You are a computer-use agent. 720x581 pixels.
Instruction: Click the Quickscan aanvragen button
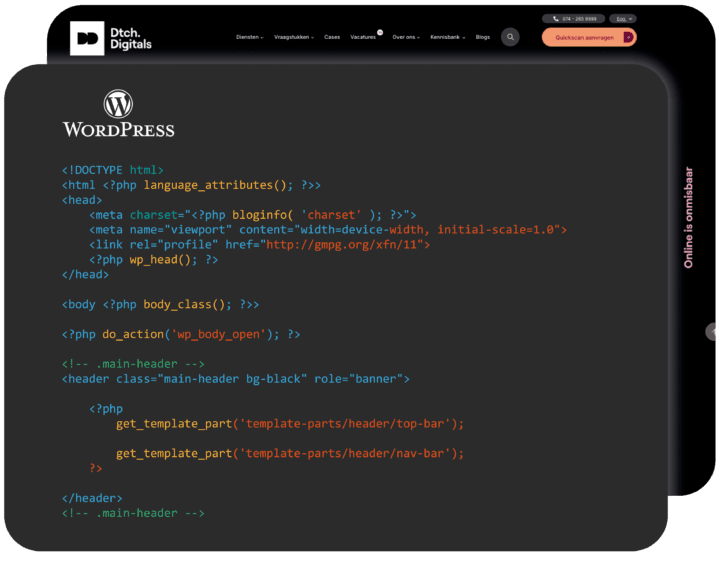pyautogui.click(x=589, y=37)
